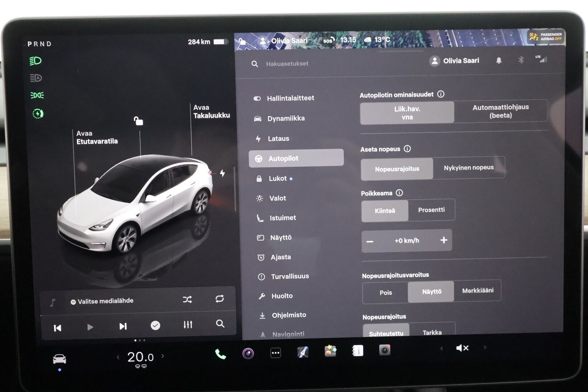588x392 pixels.
Task: Switch to the Valot settings tab
Action: click(x=278, y=198)
